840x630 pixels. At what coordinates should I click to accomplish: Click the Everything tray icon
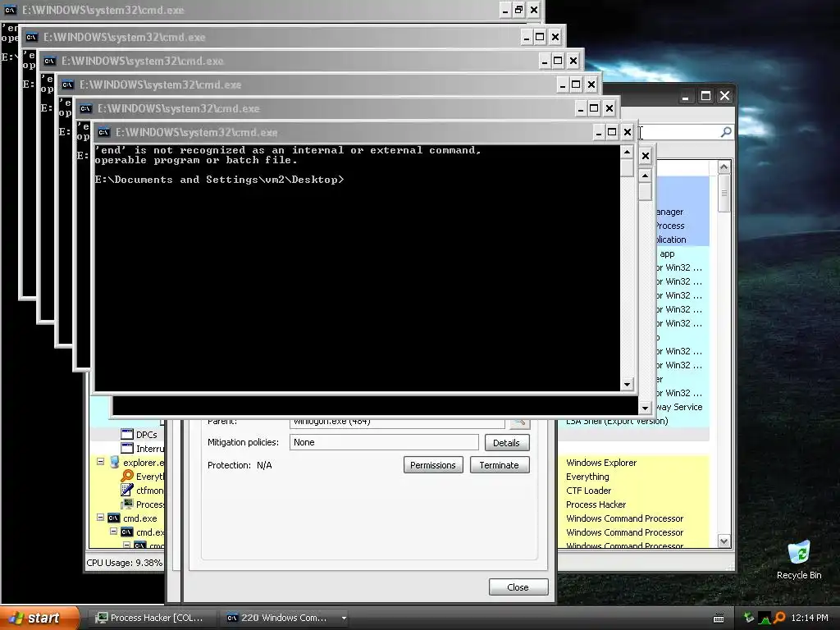[x=779, y=618]
